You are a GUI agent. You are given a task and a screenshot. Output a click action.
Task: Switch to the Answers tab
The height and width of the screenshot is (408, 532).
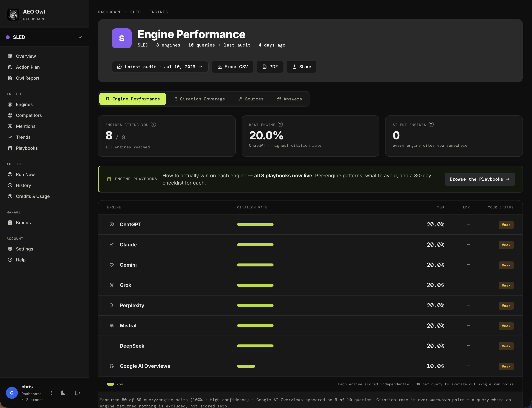289,99
